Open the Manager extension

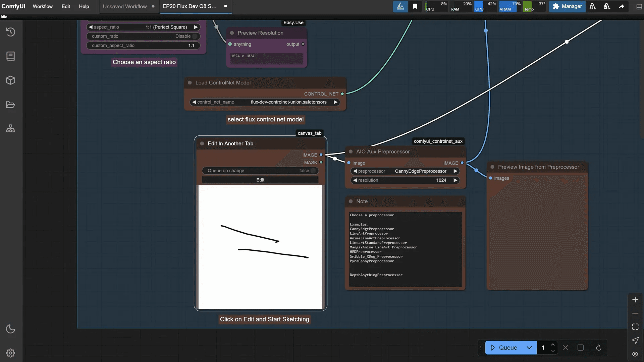(567, 6)
